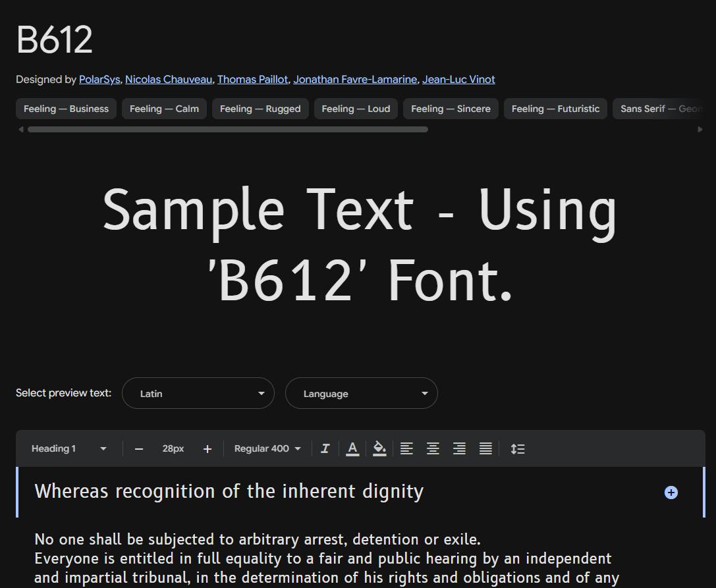Click the 'Whereas recognition of the inherent dignity' heading
Screen dimensions: 716x588
pyautogui.click(x=229, y=492)
